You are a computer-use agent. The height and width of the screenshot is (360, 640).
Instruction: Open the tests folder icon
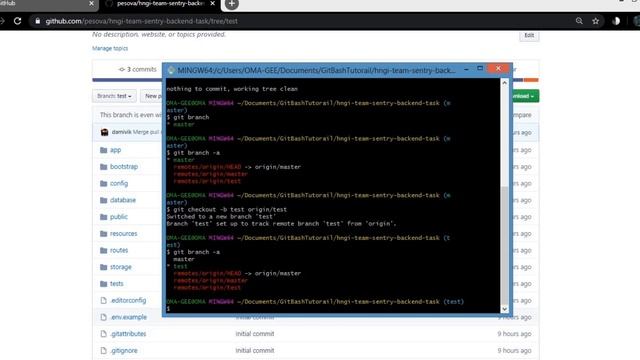tap(104, 284)
